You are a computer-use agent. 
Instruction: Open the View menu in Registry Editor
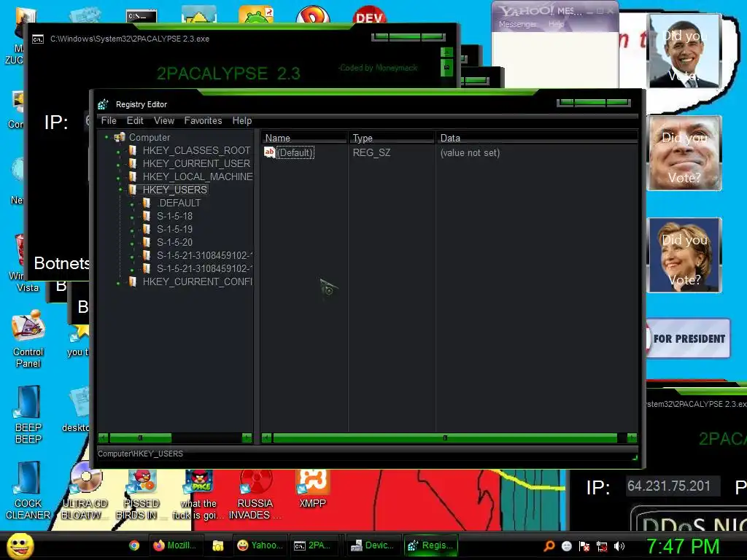click(x=164, y=121)
